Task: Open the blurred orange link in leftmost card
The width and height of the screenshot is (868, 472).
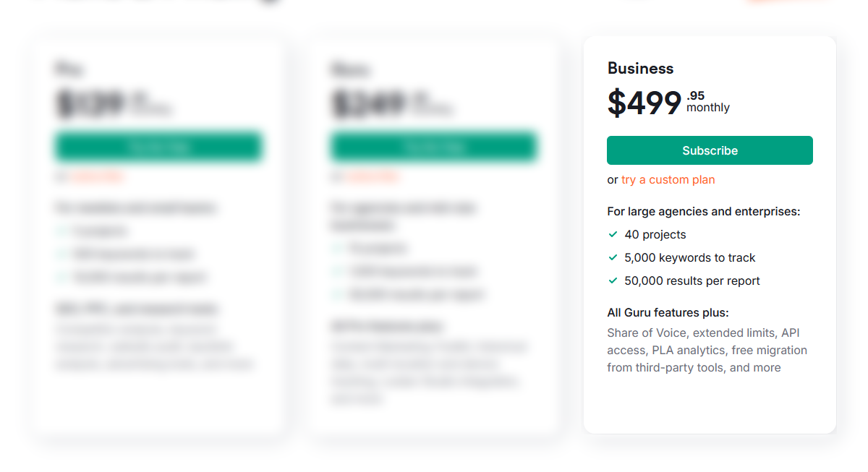Action: (98, 176)
